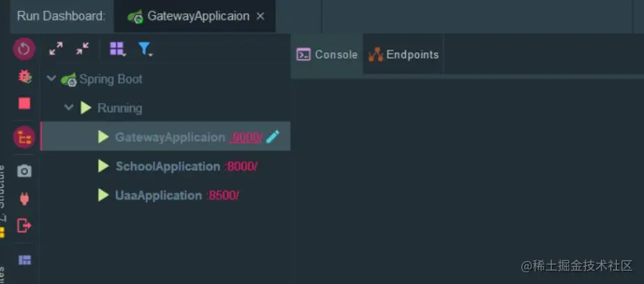
Task: Select the GatewayApplicaion run entry
Action: [165, 136]
